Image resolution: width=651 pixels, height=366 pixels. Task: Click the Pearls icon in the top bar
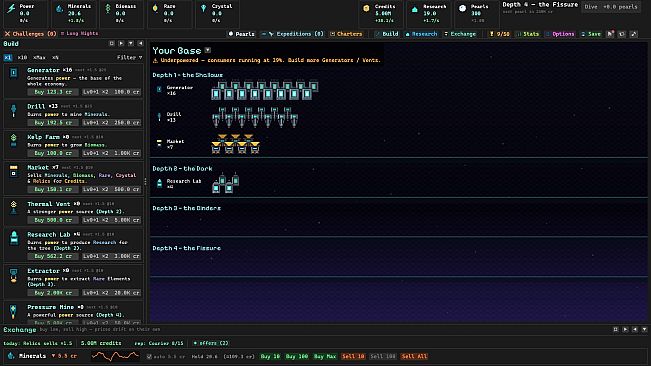463,8
